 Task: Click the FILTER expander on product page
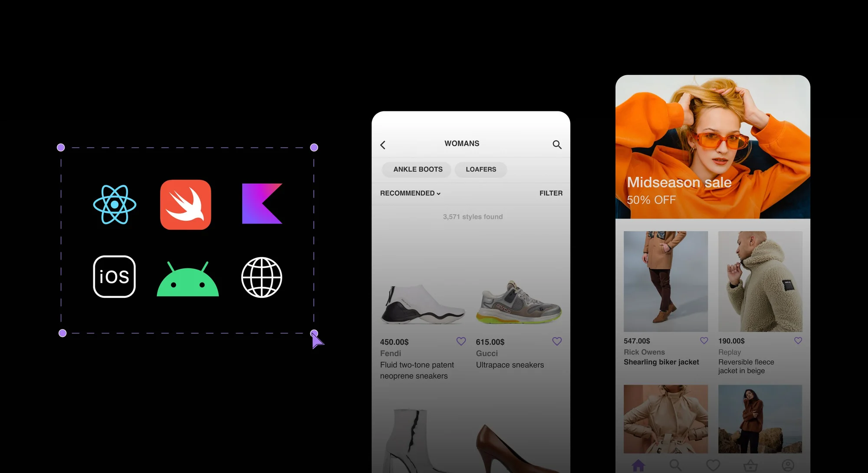[551, 193]
